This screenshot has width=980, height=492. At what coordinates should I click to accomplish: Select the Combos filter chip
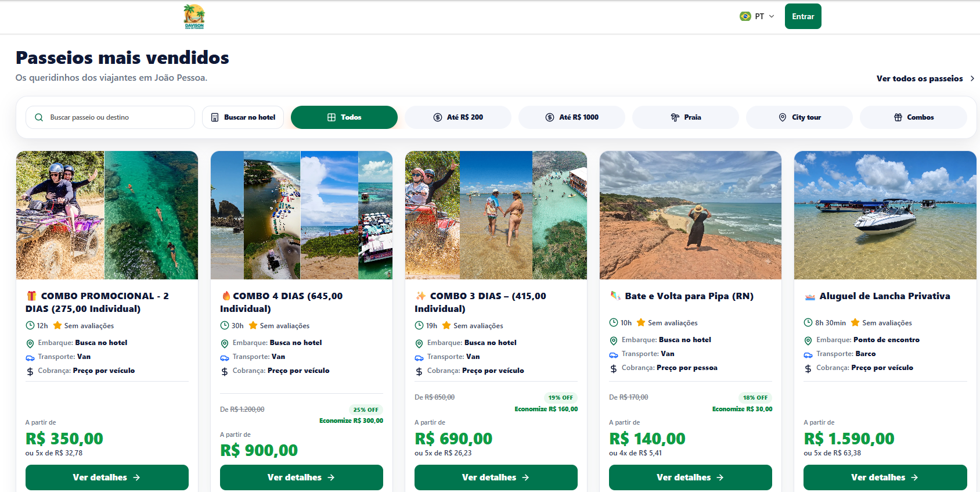913,117
